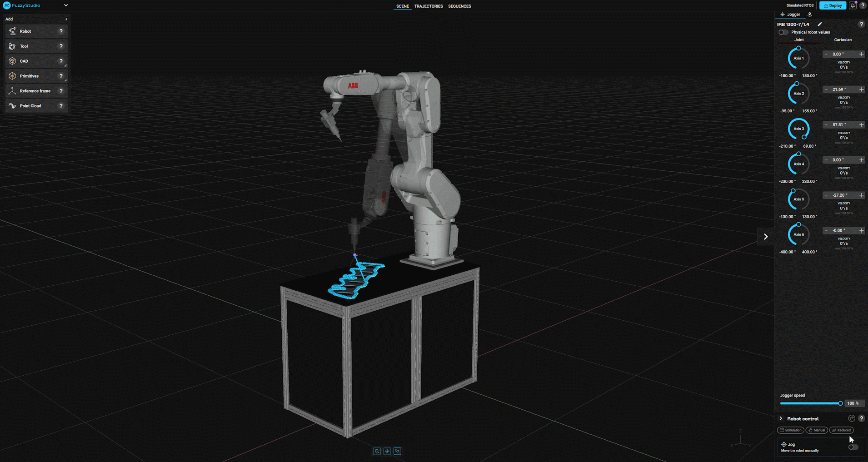Viewport: 868px width, 462px height.
Task: Open the location pin tab beside Jogger
Action: (810, 15)
